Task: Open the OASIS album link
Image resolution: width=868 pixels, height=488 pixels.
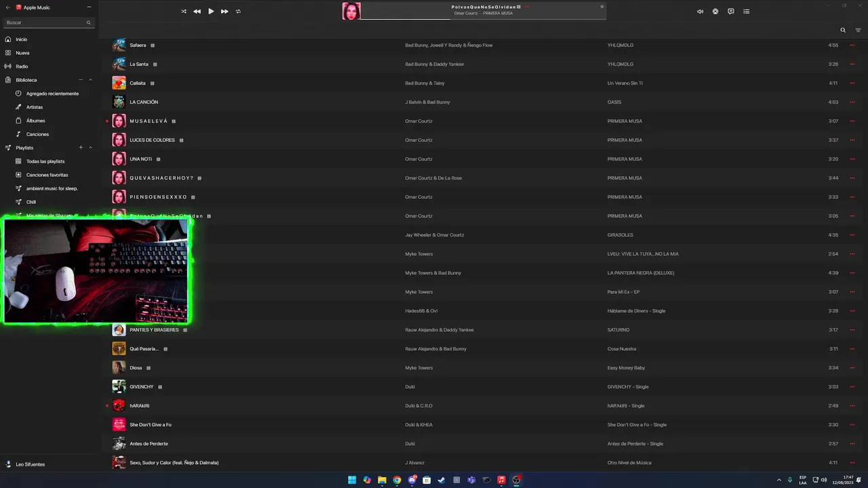Action: (614, 102)
